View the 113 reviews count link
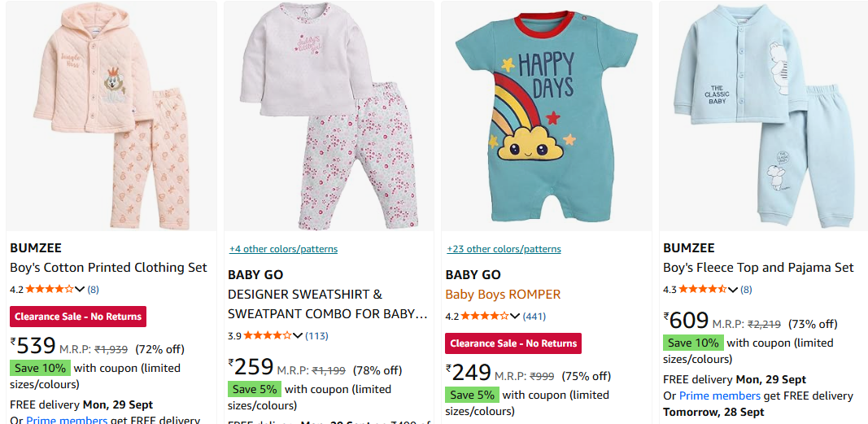The width and height of the screenshot is (868, 424). [316, 335]
